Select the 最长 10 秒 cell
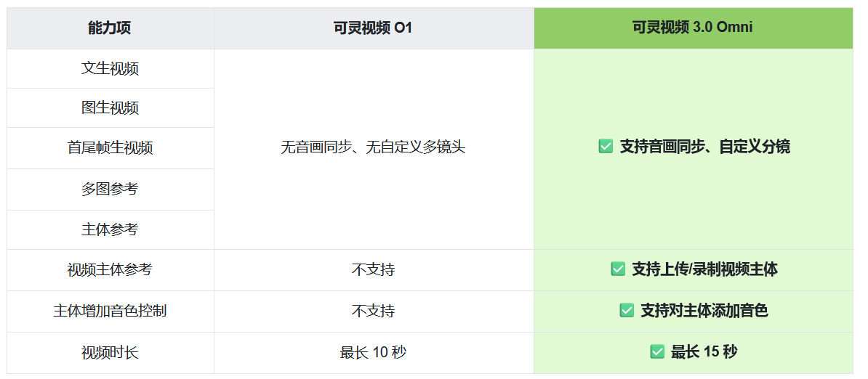868x379 pixels. [x=373, y=353]
